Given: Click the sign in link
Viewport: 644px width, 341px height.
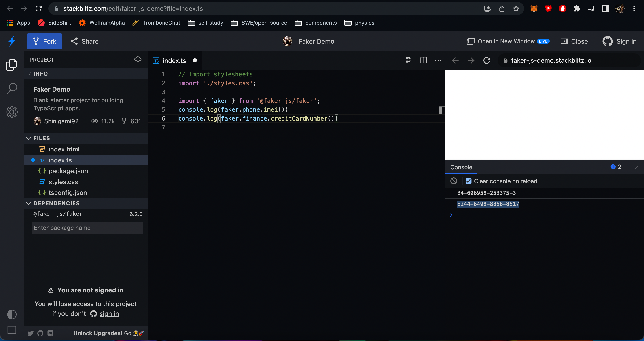Looking at the screenshot, I should 109,313.
